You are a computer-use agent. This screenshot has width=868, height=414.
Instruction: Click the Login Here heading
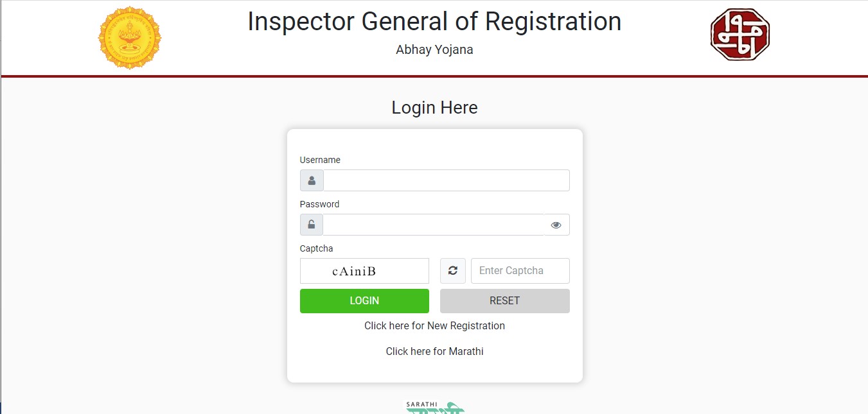coord(434,107)
